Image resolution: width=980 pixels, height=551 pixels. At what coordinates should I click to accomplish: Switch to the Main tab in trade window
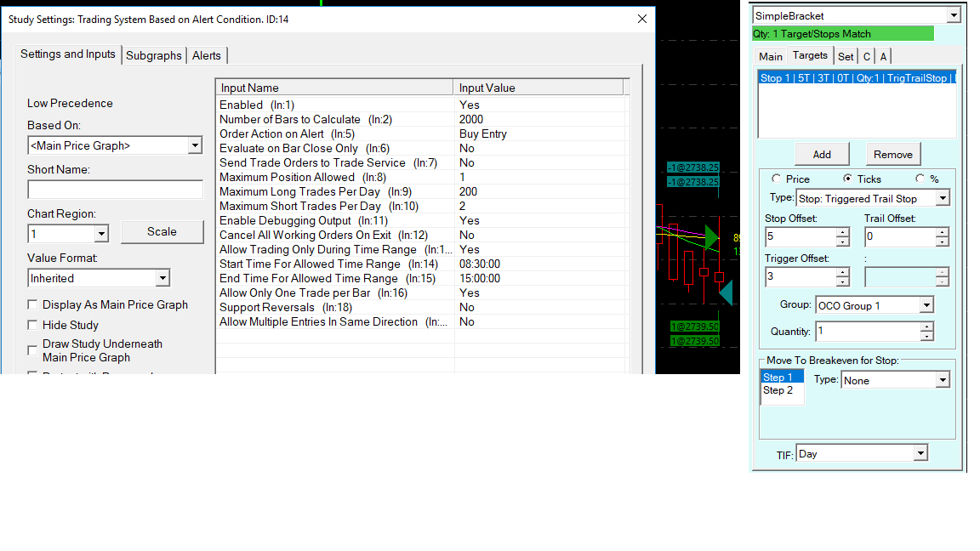pos(770,56)
